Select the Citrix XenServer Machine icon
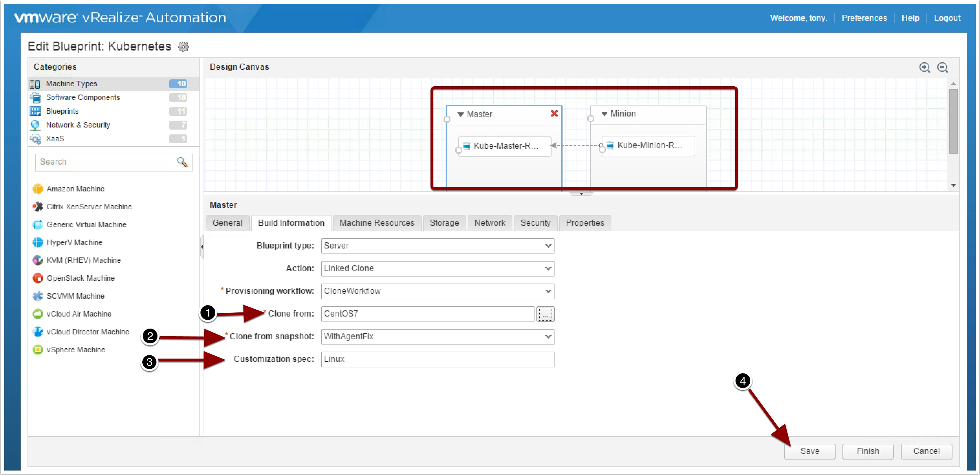 [38, 207]
